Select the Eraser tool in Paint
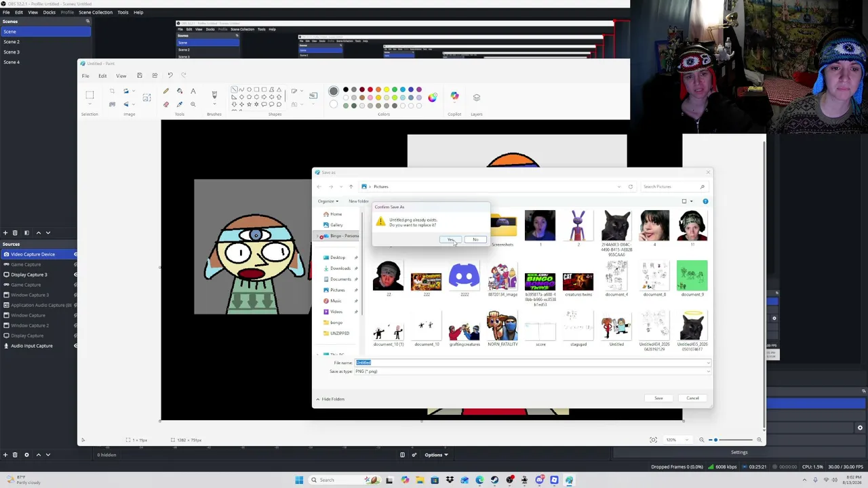The image size is (868, 488). click(x=166, y=104)
